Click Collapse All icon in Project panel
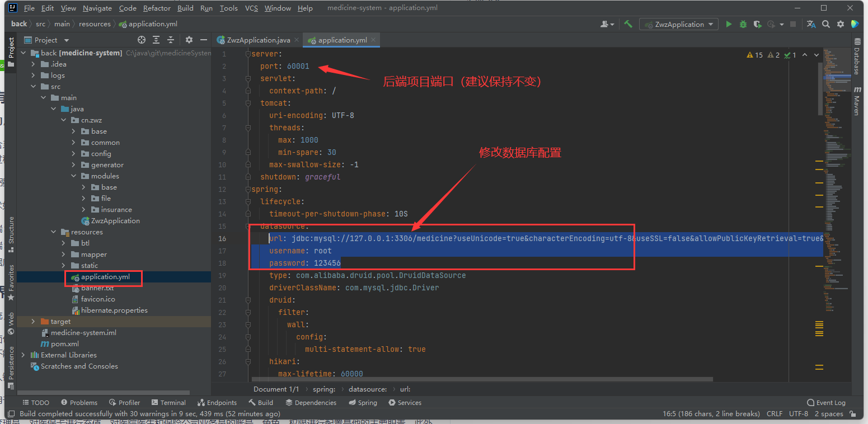868x424 pixels. (171, 40)
